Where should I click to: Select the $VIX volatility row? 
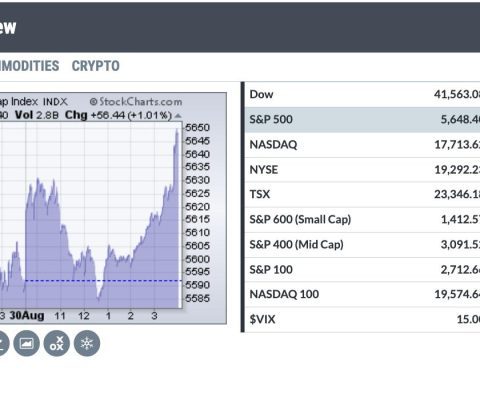coord(362,319)
